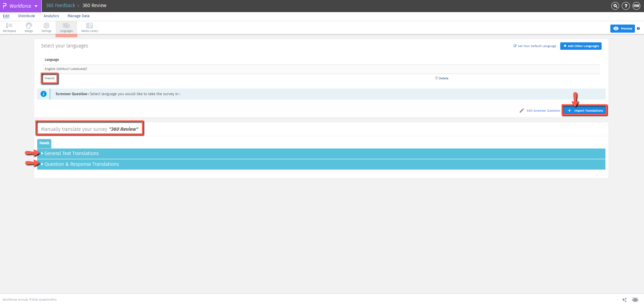Select the French language tab above translations

pyautogui.click(x=44, y=143)
